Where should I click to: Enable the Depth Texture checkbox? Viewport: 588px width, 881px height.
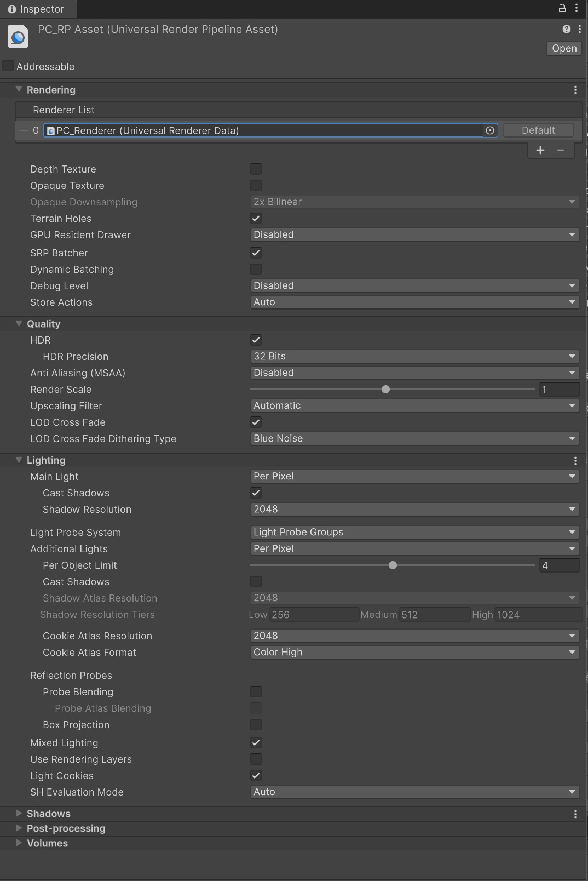pyautogui.click(x=256, y=169)
